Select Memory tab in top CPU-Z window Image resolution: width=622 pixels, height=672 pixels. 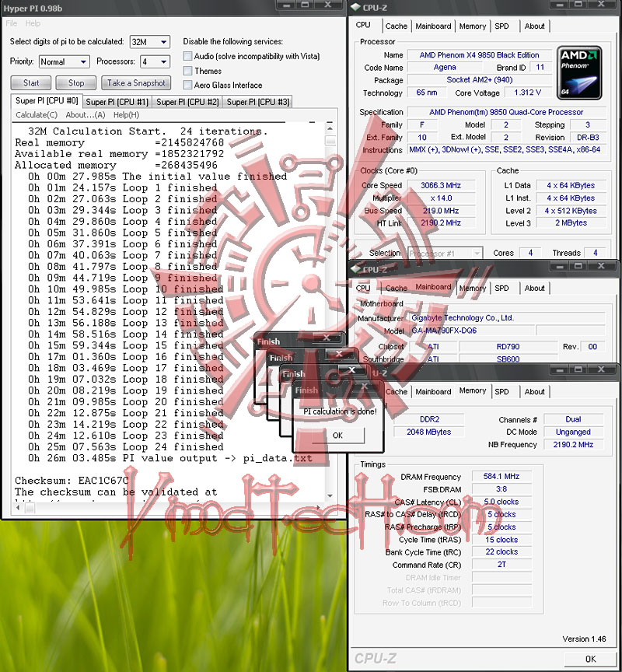pyautogui.click(x=472, y=26)
